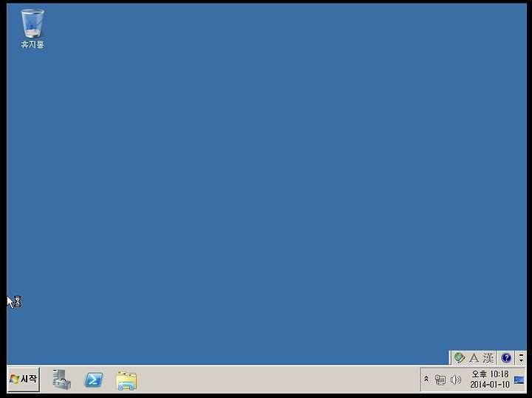Screen dimensions: 532x398
Task: Toggle Korean/English mode 'A' on language bar
Action: pyautogui.click(x=474, y=357)
